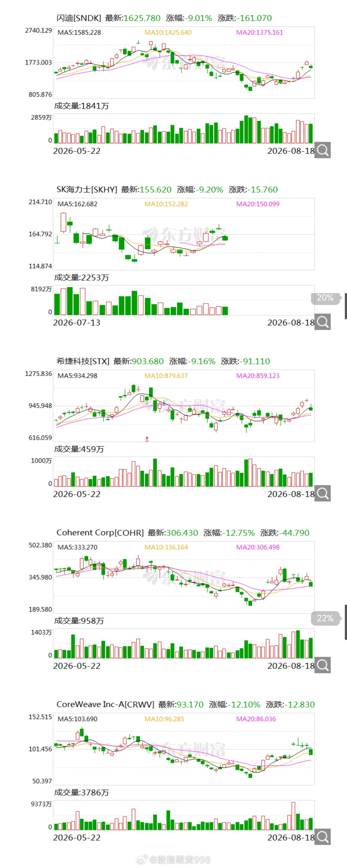Click the magnifier icon on the SKHY chart
The height and width of the screenshot is (868, 347).
(x=322, y=322)
